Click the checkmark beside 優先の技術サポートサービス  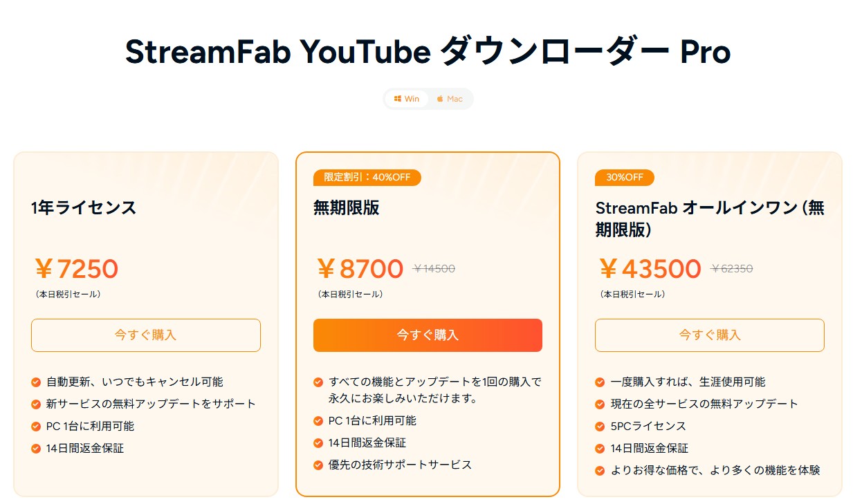tap(318, 465)
